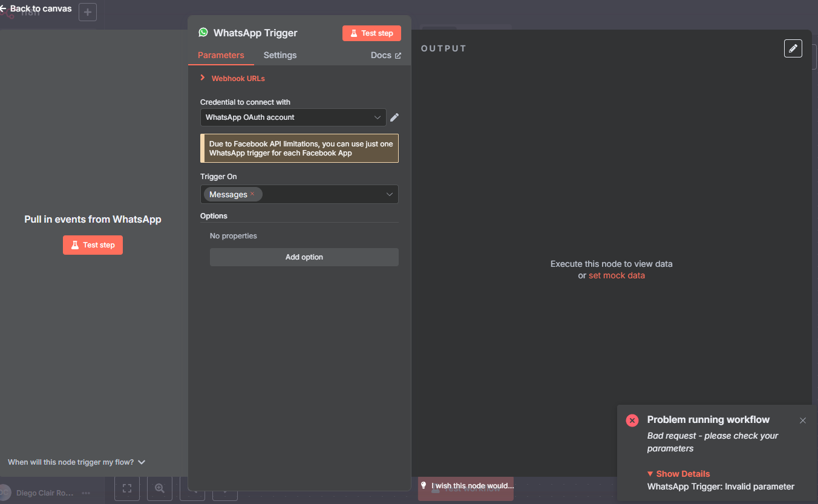Edit the WhatsApp OAuth credential with pencil icon
This screenshot has height=504, width=818.
[x=394, y=117]
